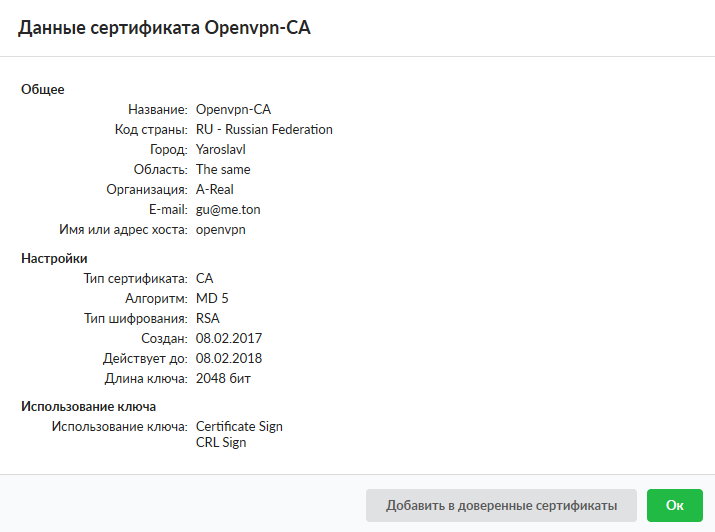The height and width of the screenshot is (532, 715).
Task: Select the certificate name value Openvpn-CA
Action: pyautogui.click(x=233, y=109)
